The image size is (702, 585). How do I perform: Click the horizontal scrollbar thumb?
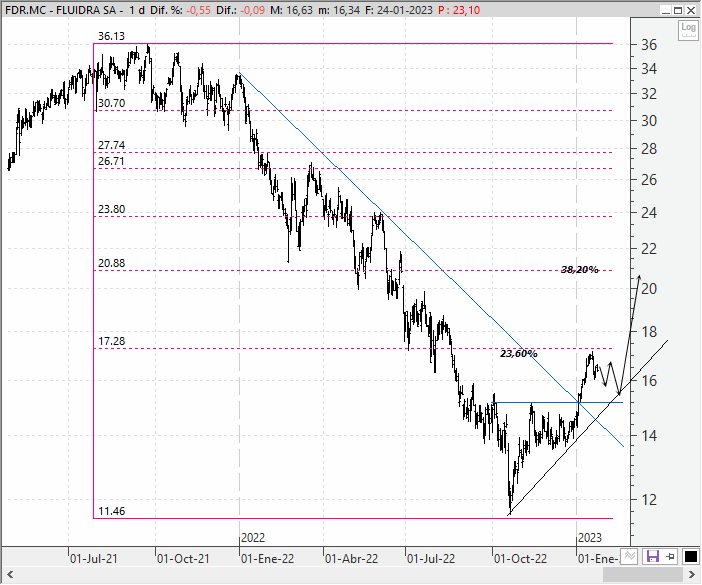tap(643, 574)
